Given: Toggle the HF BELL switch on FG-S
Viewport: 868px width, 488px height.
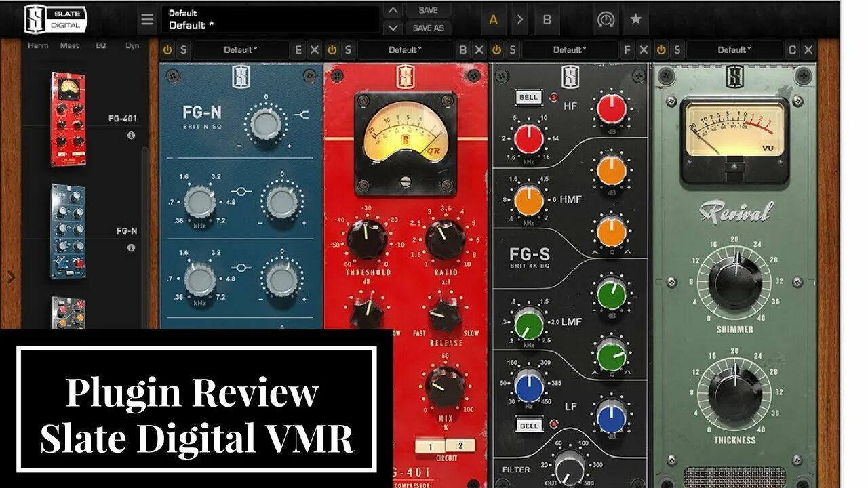Looking at the screenshot, I should point(528,97).
